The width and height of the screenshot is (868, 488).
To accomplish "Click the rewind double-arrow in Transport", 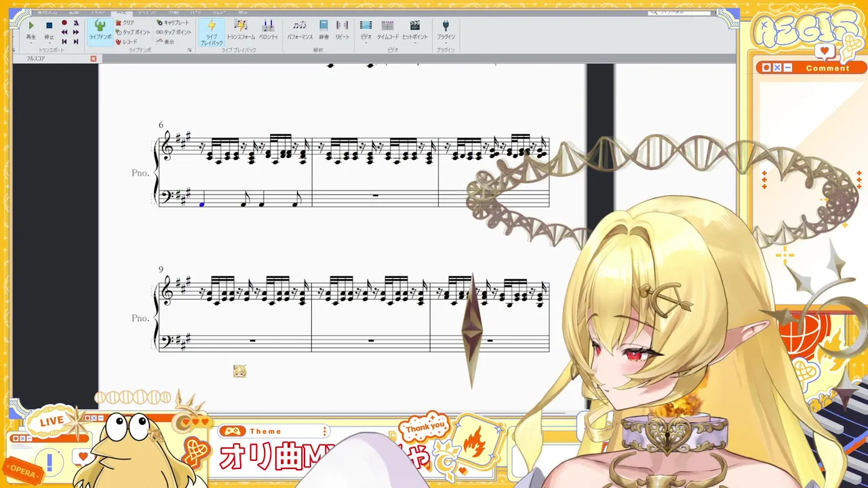I will (x=64, y=32).
